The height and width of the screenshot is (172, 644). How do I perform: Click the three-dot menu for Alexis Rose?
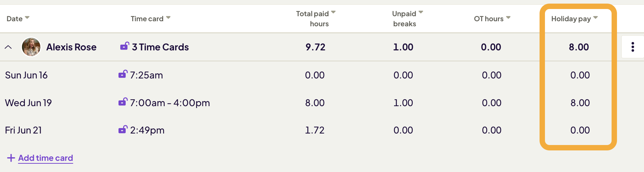632,47
